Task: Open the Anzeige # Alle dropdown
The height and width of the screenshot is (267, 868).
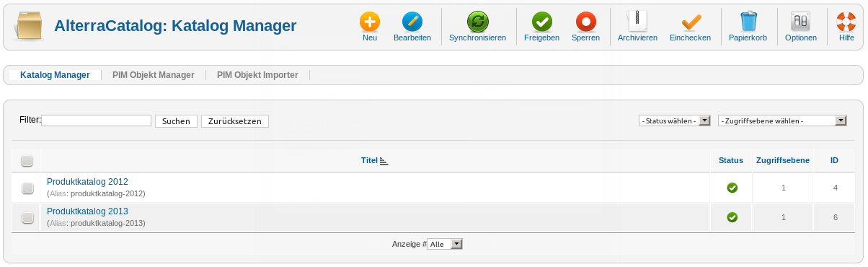Action: pyautogui.click(x=445, y=245)
